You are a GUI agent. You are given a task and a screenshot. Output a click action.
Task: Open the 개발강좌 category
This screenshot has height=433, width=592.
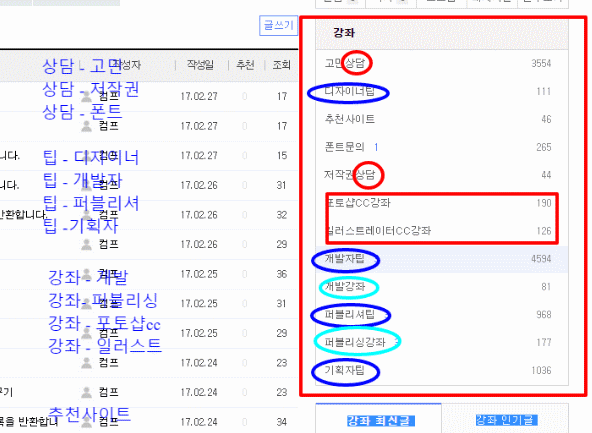pos(345,287)
